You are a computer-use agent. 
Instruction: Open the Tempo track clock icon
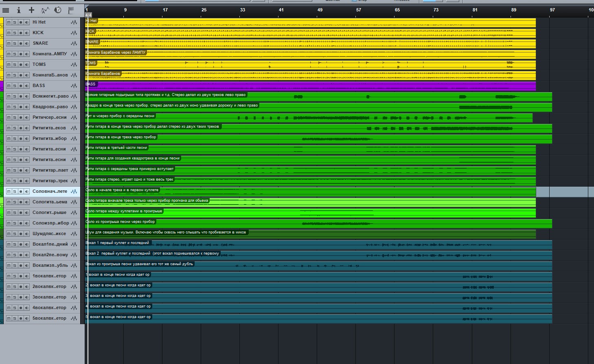tap(58, 10)
